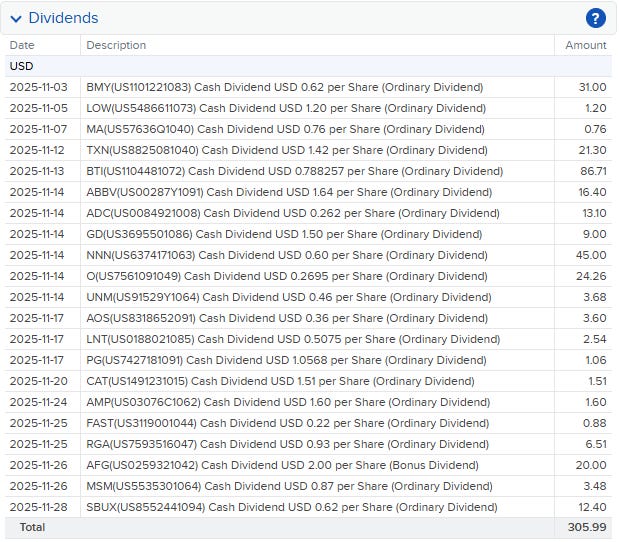Click the BMY(US1101221083) dividend description
This screenshot has width=619, height=542.
click(285, 87)
